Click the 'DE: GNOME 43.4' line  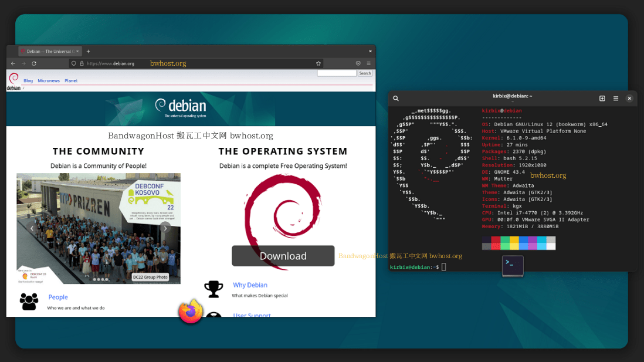click(503, 172)
